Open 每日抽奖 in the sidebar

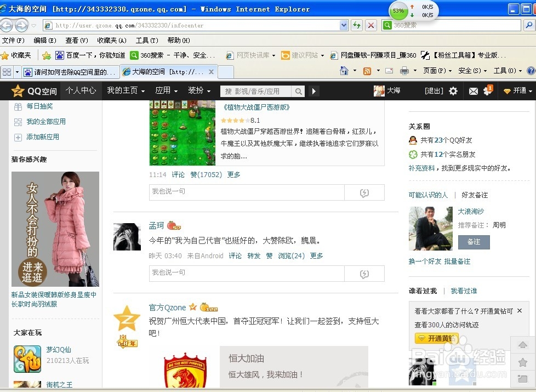pos(39,106)
